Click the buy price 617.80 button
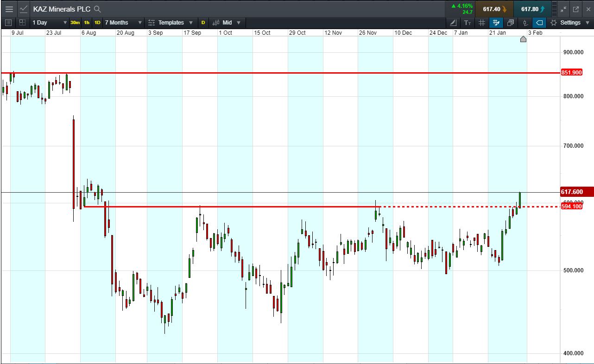The image size is (594, 364). 533,9
